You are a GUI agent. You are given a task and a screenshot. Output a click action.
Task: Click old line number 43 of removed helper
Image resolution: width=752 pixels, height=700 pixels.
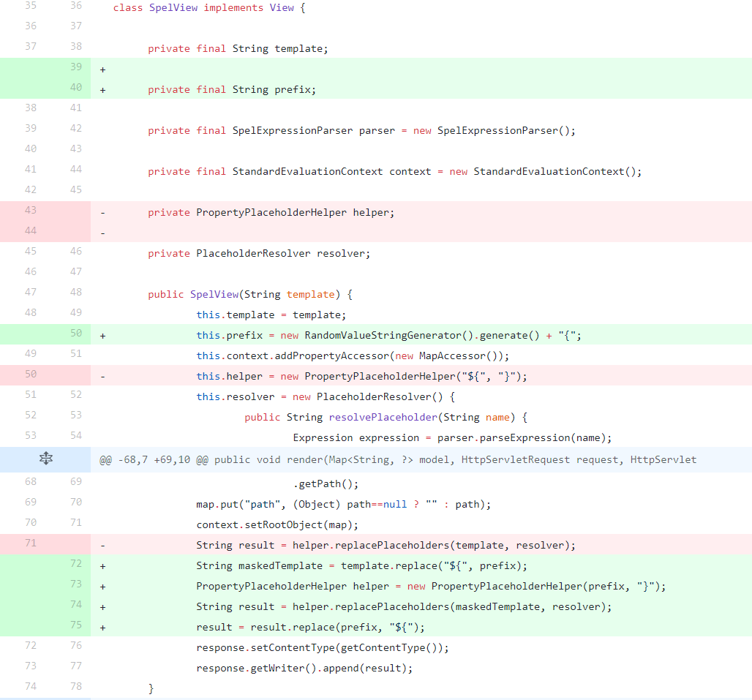point(30,211)
